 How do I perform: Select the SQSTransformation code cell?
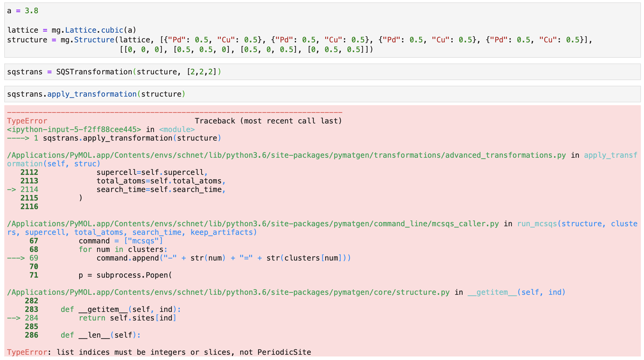pos(114,72)
